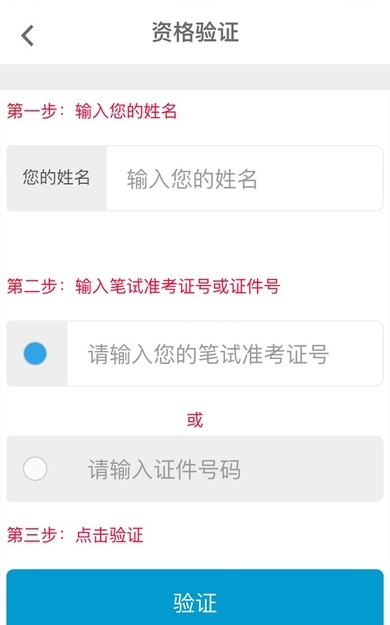Tap the gray cell around the blue radio
Viewport: 390px width, 625px height.
point(37,354)
